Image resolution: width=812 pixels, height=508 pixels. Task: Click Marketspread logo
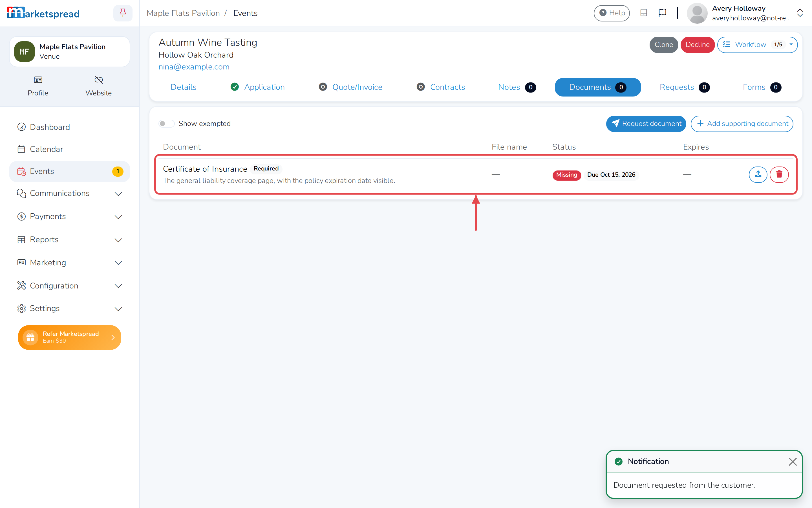tap(43, 13)
